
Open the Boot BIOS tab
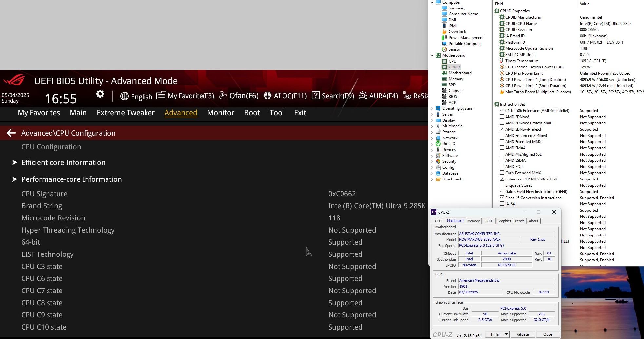point(252,113)
